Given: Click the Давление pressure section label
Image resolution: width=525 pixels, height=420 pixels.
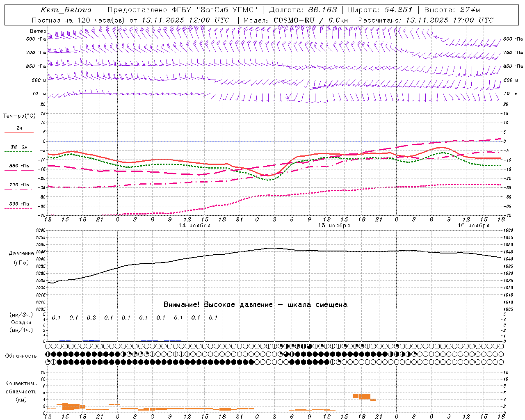Looking at the screenshot, I should point(21,253).
